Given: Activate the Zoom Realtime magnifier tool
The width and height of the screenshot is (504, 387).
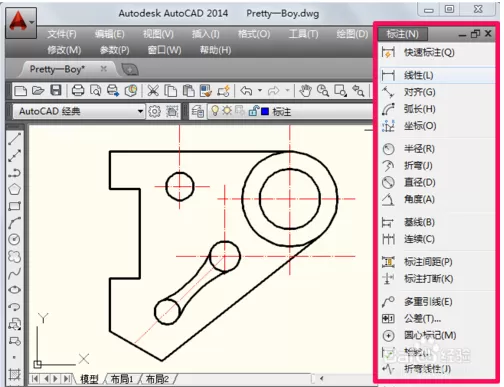Looking at the screenshot, I should pos(323,91).
